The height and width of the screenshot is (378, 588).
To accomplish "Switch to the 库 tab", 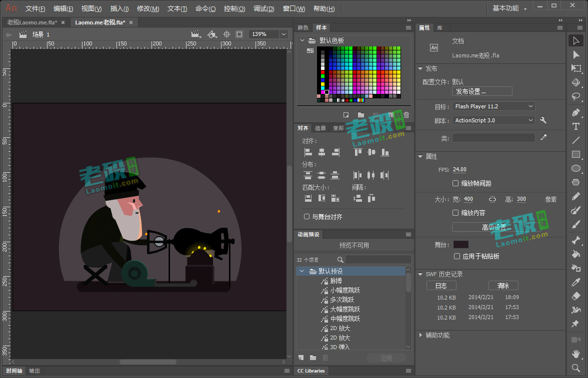I will tap(439, 28).
